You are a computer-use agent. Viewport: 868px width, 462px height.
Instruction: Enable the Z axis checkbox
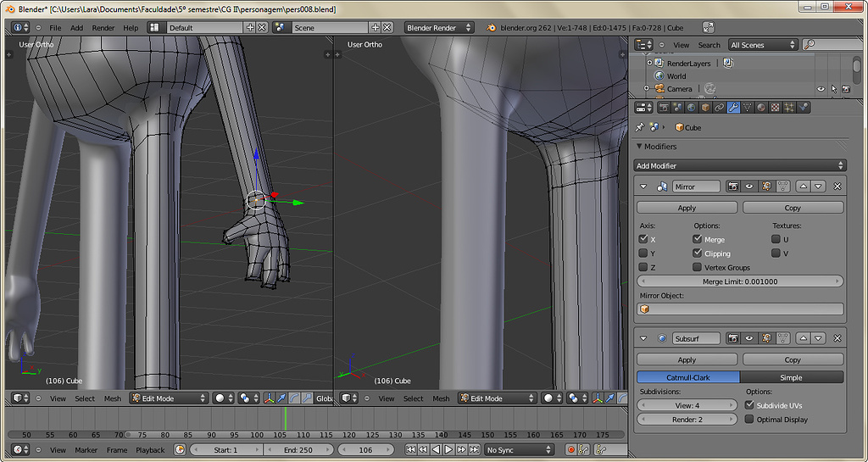(x=643, y=267)
